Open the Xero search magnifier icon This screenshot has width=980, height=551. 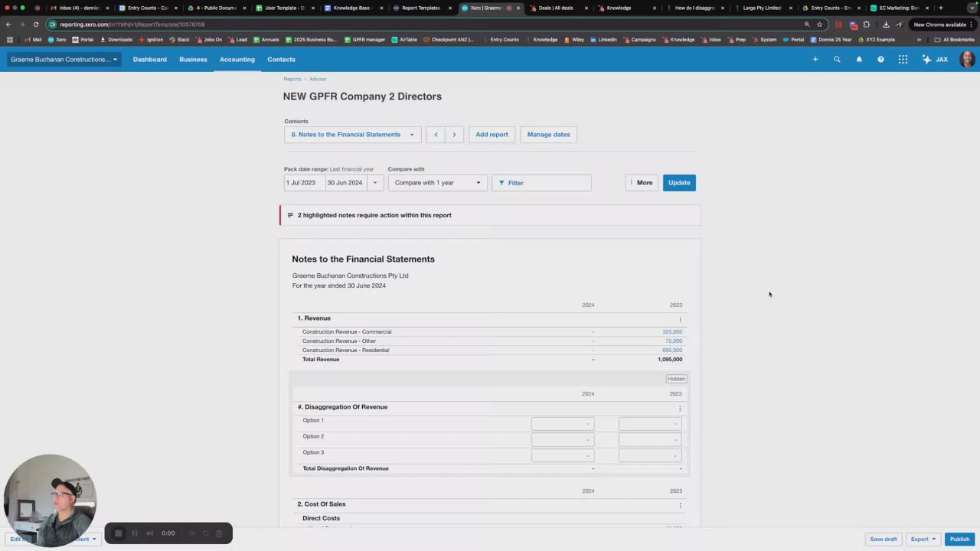tap(837, 59)
